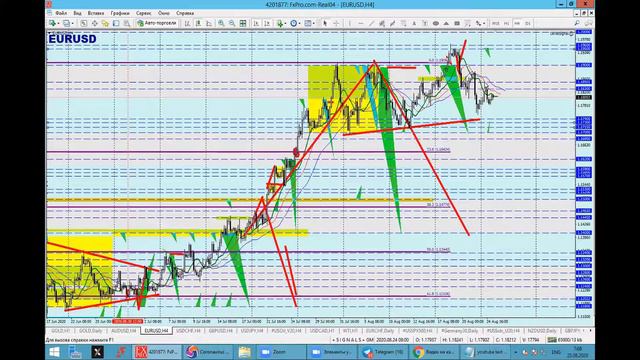Open the Вид menu
This screenshot has height=360, width=640.
77,13
